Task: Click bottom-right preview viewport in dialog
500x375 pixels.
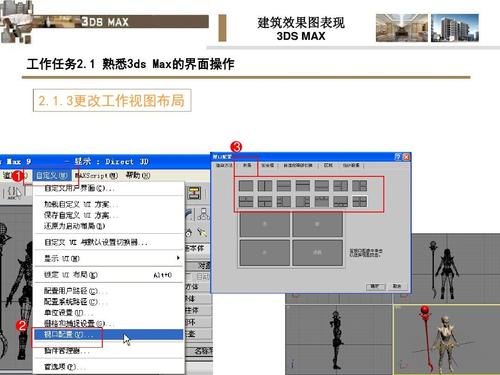Action: [318, 253]
